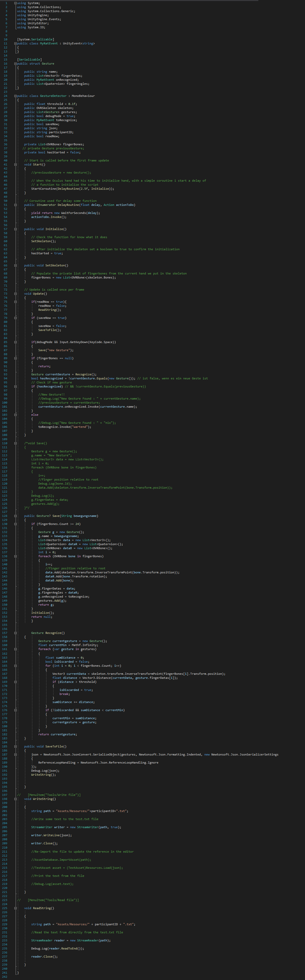Click 'public OVRSkeleton skeleton;' declaration
The height and width of the screenshot is (980, 305).
coord(49,108)
